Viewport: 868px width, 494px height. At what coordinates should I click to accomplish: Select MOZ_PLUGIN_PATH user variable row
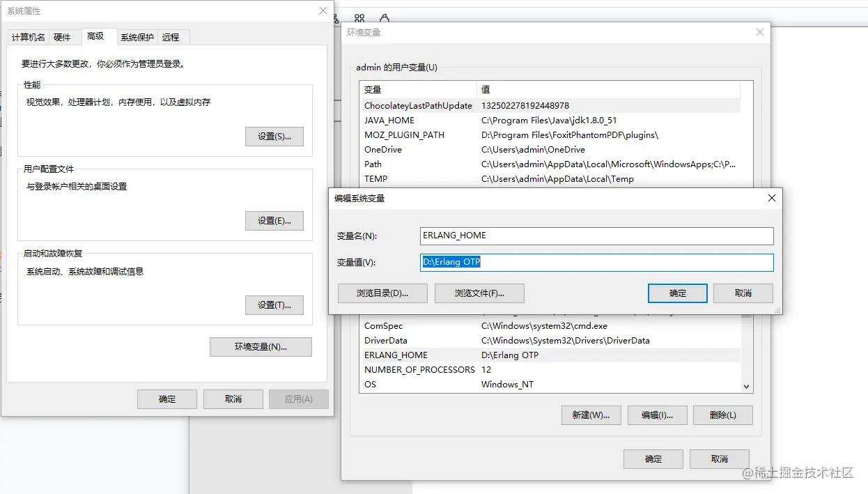point(550,135)
